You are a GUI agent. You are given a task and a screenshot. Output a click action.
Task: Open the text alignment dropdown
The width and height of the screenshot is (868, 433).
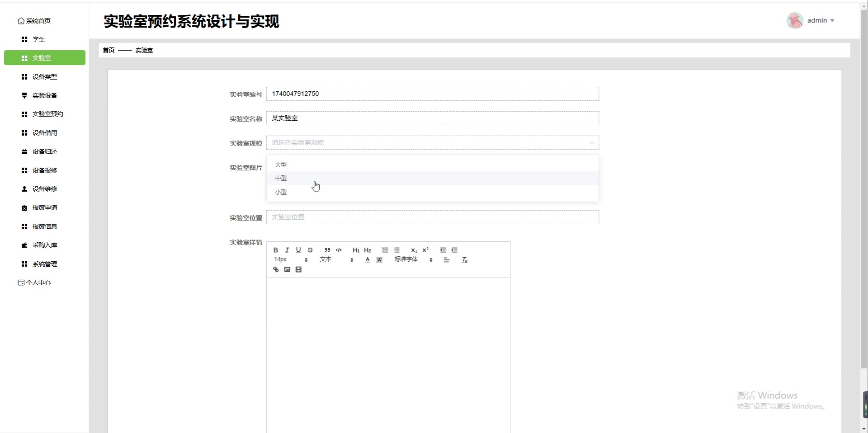tap(446, 260)
